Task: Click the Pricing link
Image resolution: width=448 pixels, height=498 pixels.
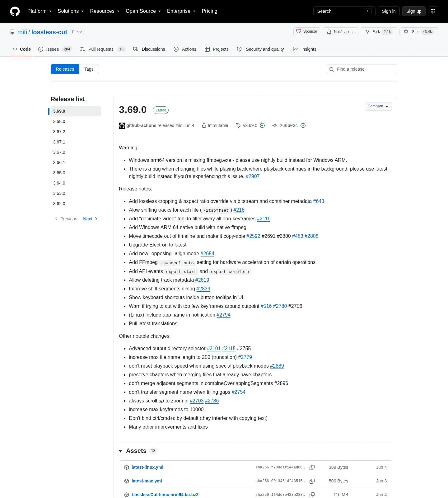Action: click(x=209, y=11)
